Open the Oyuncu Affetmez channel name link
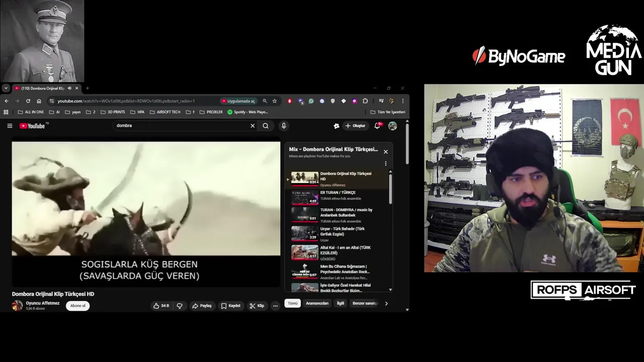Image resolution: width=644 pixels, height=362 pixels. [x=43, y=303]
